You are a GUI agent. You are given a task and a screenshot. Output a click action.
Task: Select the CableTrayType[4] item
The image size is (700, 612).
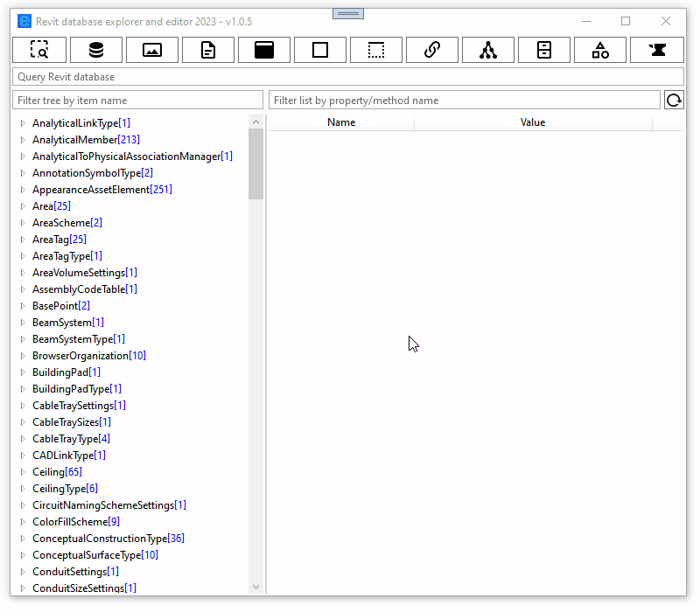pos(71,439)
